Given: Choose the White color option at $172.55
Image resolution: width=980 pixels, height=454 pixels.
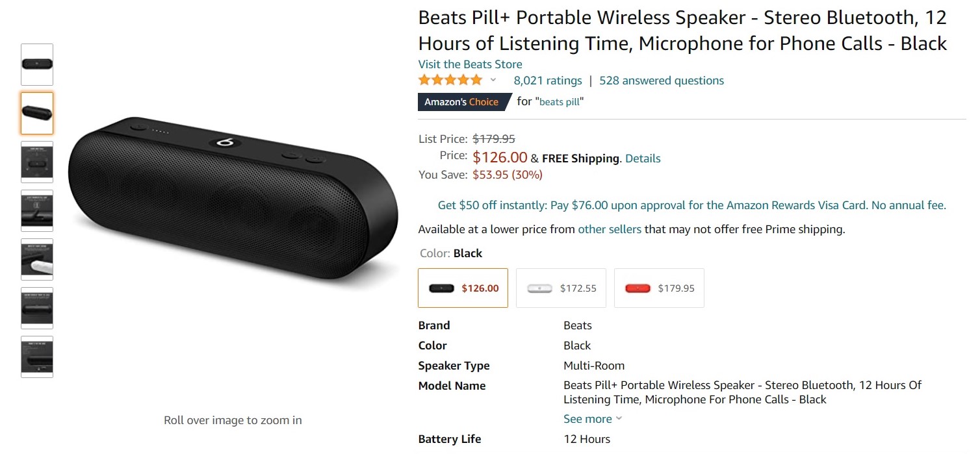Looking at the screenshot, I should click(561, 288).
